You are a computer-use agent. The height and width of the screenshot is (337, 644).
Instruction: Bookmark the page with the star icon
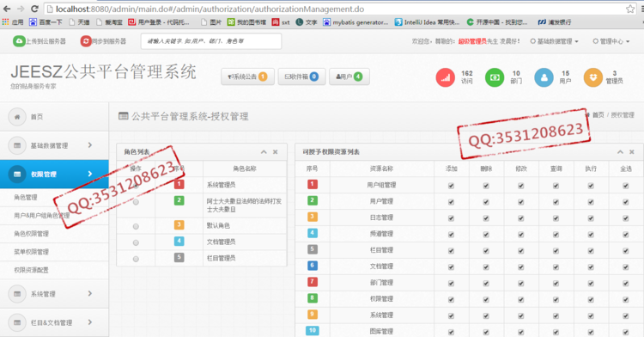tap(630, 9)
